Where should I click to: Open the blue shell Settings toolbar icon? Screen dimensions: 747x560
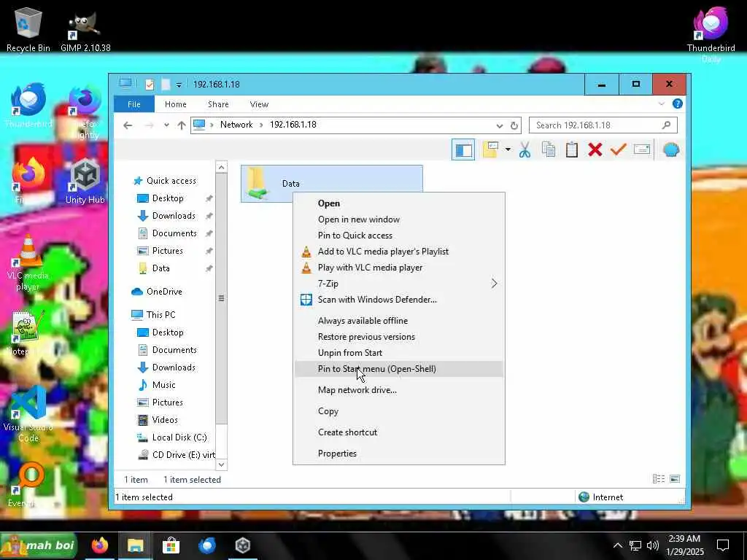(x=671, y=150)
